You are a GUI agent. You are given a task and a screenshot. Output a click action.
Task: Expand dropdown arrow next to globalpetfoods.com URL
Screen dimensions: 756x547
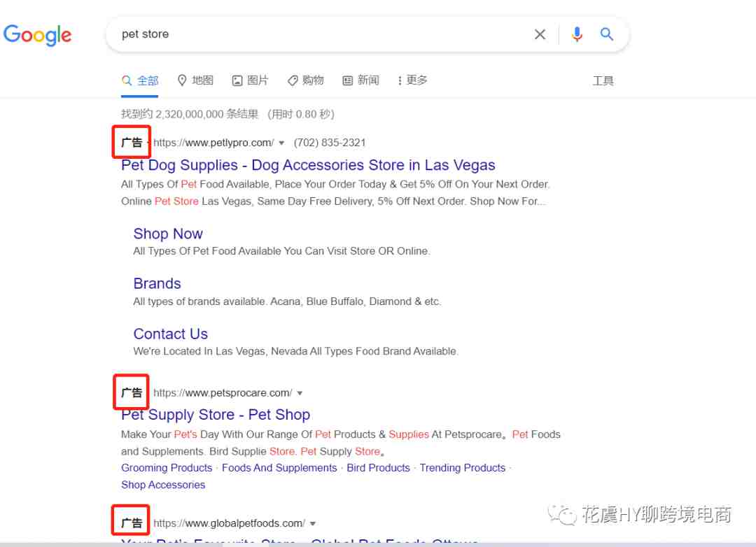313,523
